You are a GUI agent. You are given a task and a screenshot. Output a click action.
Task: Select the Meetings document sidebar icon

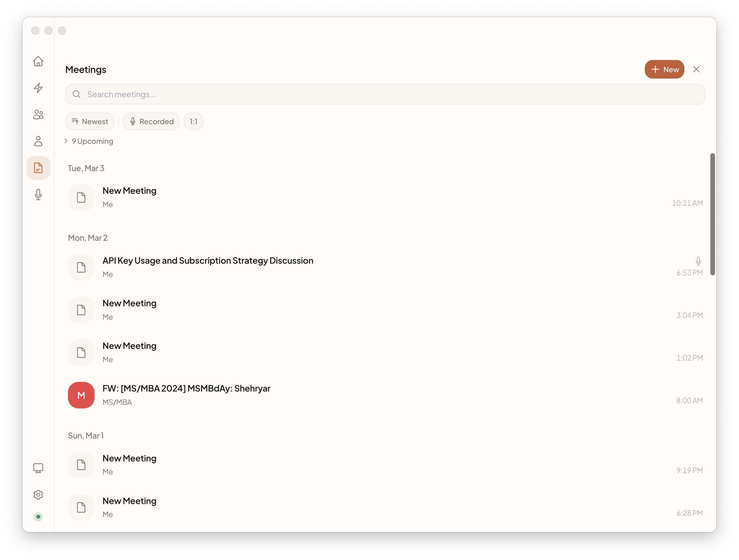(x=38, y=168)
